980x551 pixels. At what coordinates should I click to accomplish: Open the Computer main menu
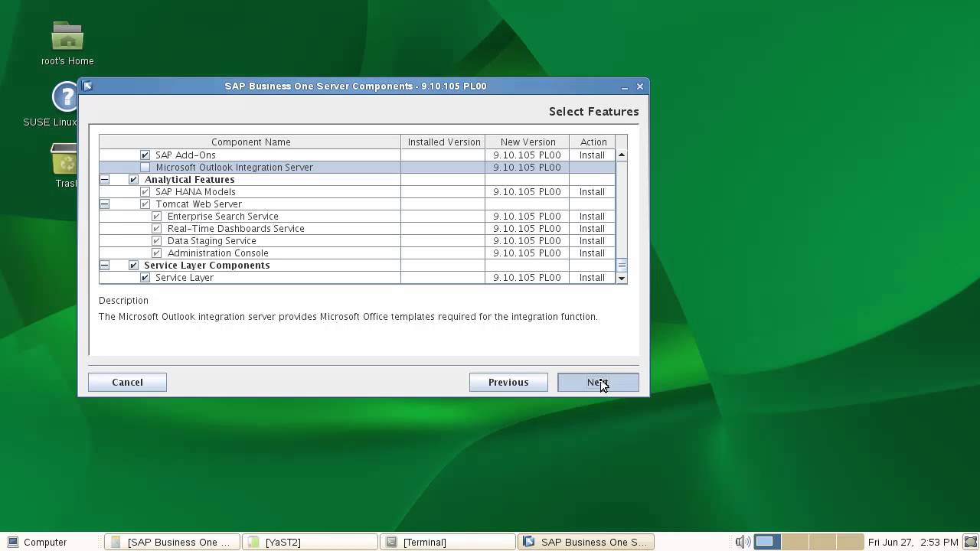[x=37, y=542]
